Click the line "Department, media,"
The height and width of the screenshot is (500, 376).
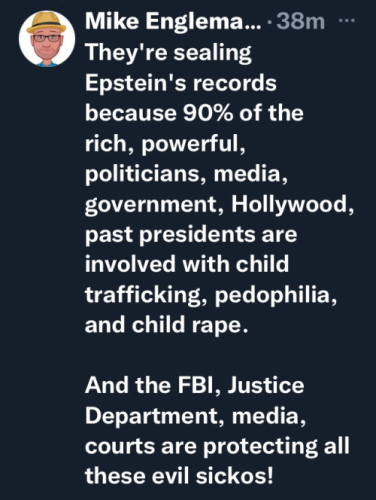click(x=195, y=416)
